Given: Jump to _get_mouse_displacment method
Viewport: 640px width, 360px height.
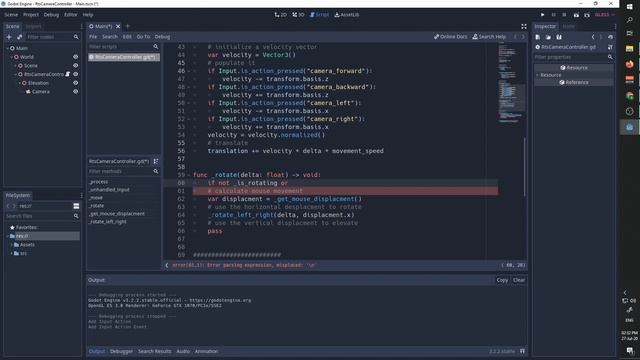Looking at the screenshot, I should 117,213.
